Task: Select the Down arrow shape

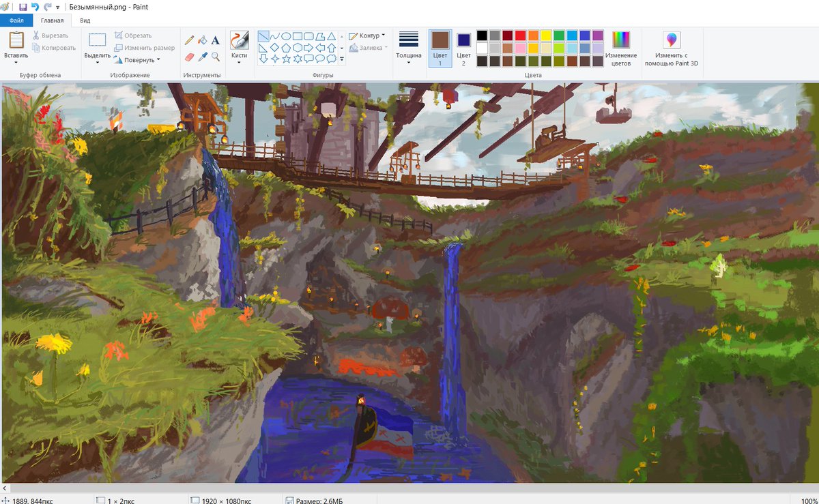Action: pos(263,59)
